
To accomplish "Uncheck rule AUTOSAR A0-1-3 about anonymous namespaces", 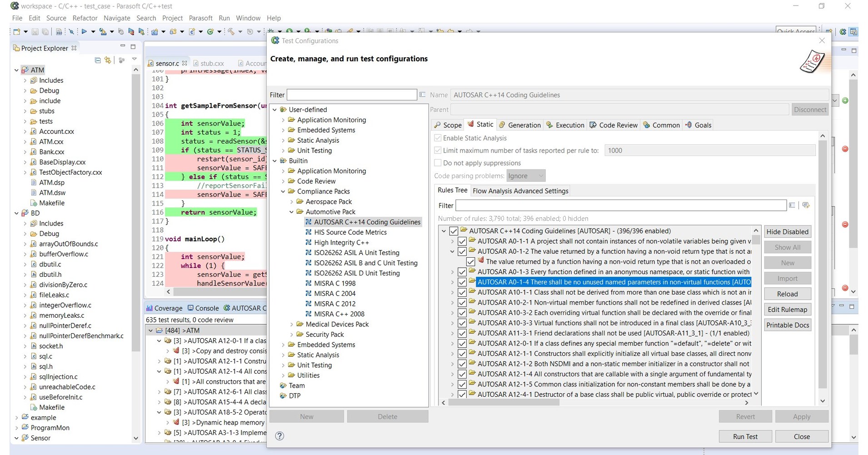I will (x=462, y=272).
